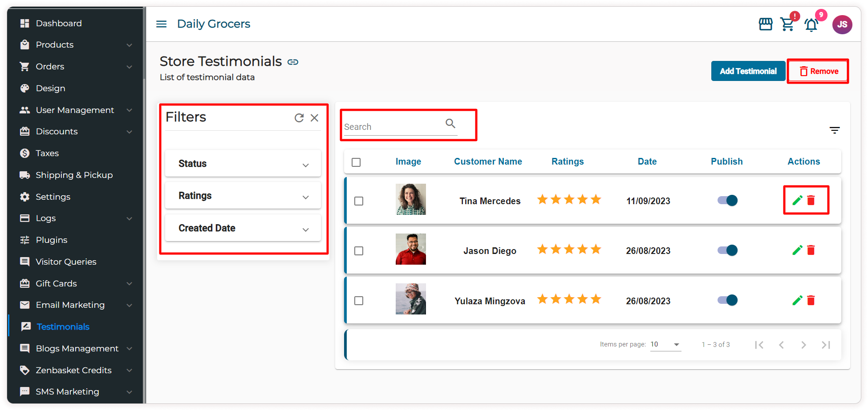Edit Tina Mercedes testimonial with pencil icon
This screenshot has height=411, width=868.
[797, 201]
